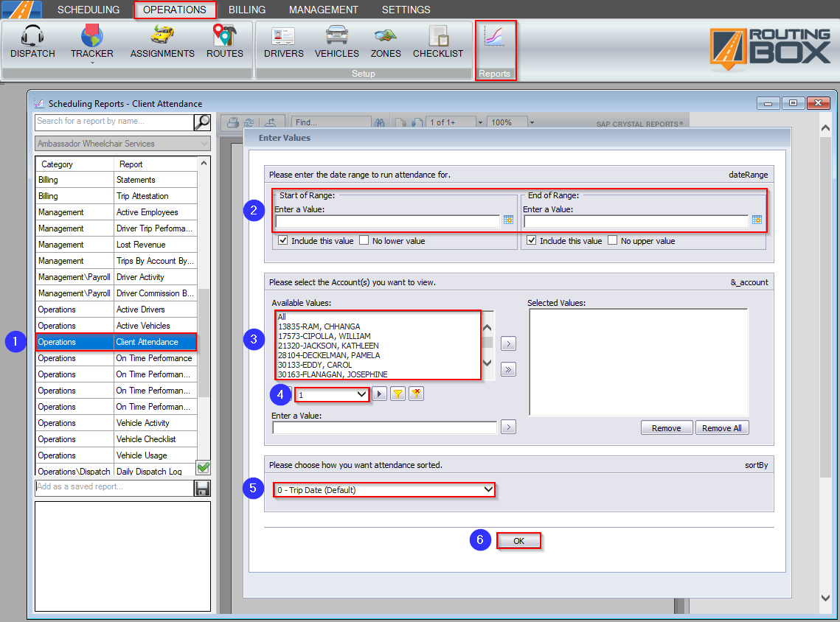Image resolution: width=840 pixels, height=622 pixels.
Task: Click the Assignments taxi icon
Action: click(162, 37)
